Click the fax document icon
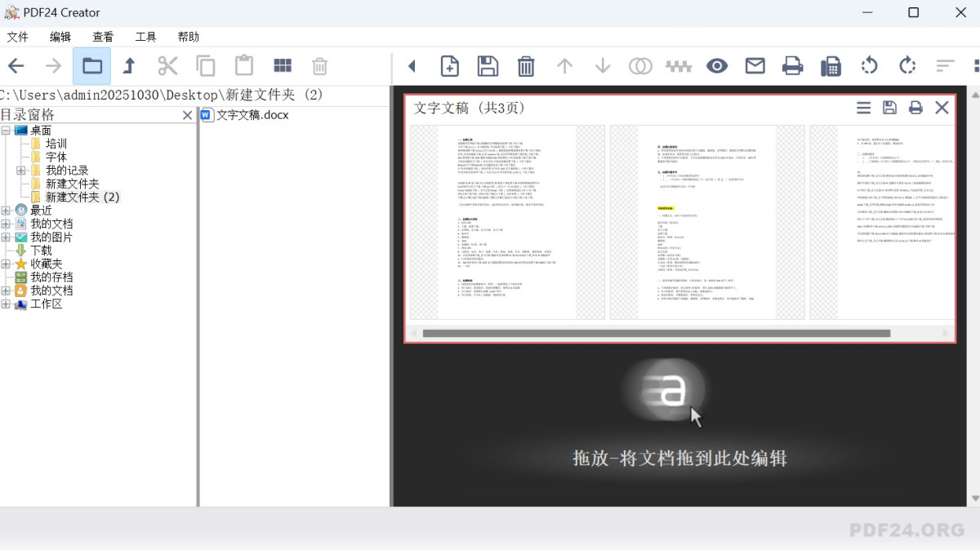The image size is (980, 550). point(830,66)
